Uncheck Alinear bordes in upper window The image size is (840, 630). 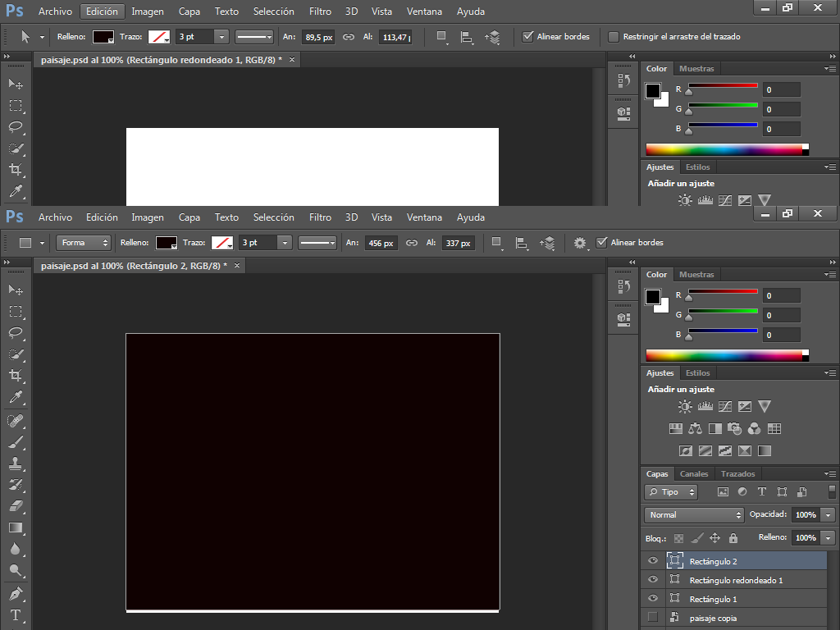(x=528, y=36)
